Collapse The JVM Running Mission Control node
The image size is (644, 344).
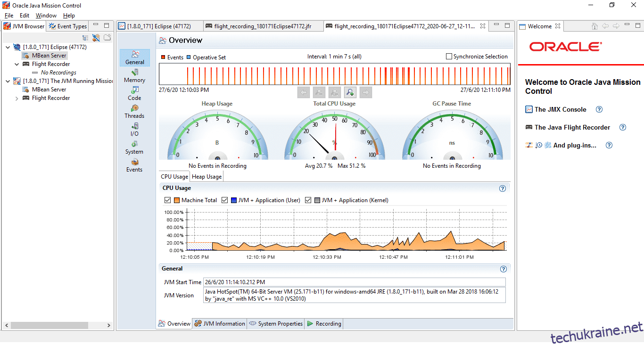(x=8, y=81)
